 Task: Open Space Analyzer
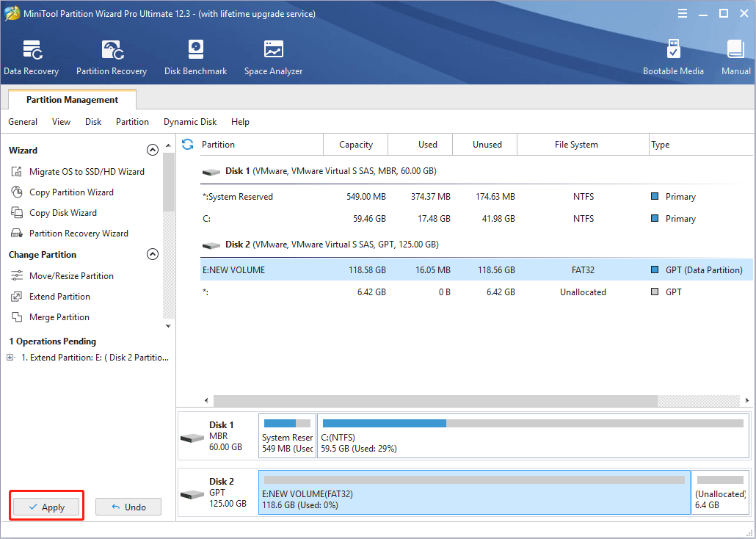[273, 57]
